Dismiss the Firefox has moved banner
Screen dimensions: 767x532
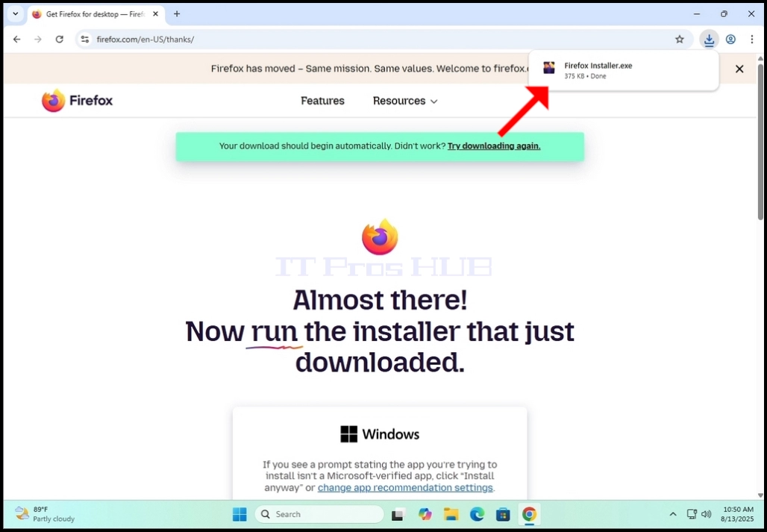(739, 69)
